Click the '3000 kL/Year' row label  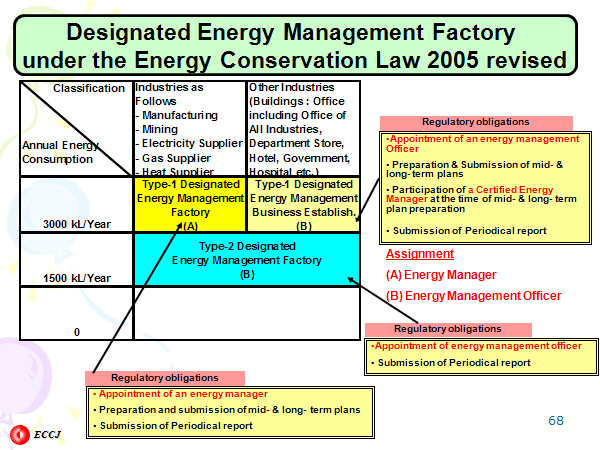(77, 224)
